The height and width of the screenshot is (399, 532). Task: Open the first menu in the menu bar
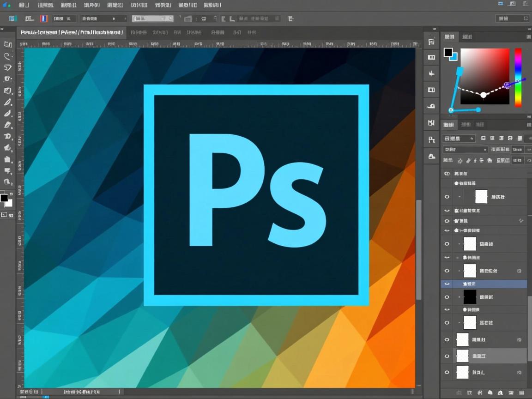tap(24, 5)
